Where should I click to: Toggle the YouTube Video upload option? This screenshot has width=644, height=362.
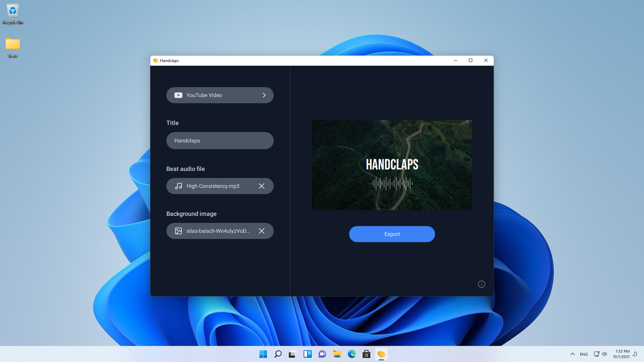pos(220,95)
